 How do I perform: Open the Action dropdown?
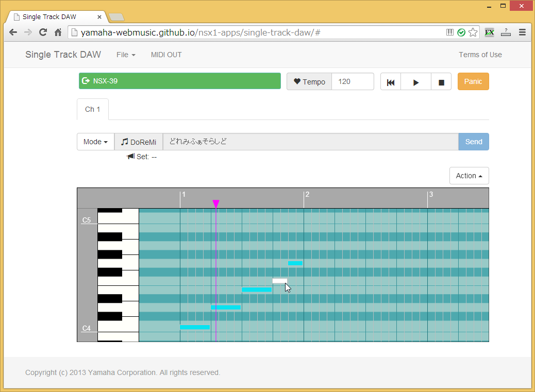[469, 176]
